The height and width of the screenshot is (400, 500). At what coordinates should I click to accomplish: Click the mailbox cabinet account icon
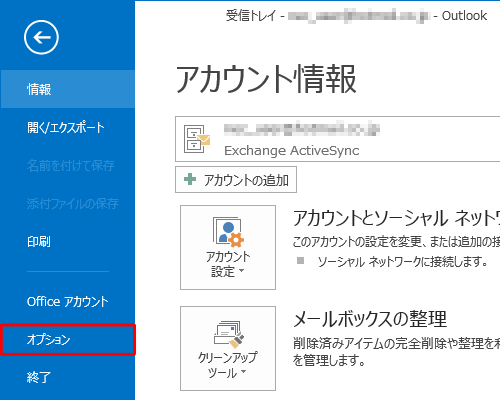[197, 139]
